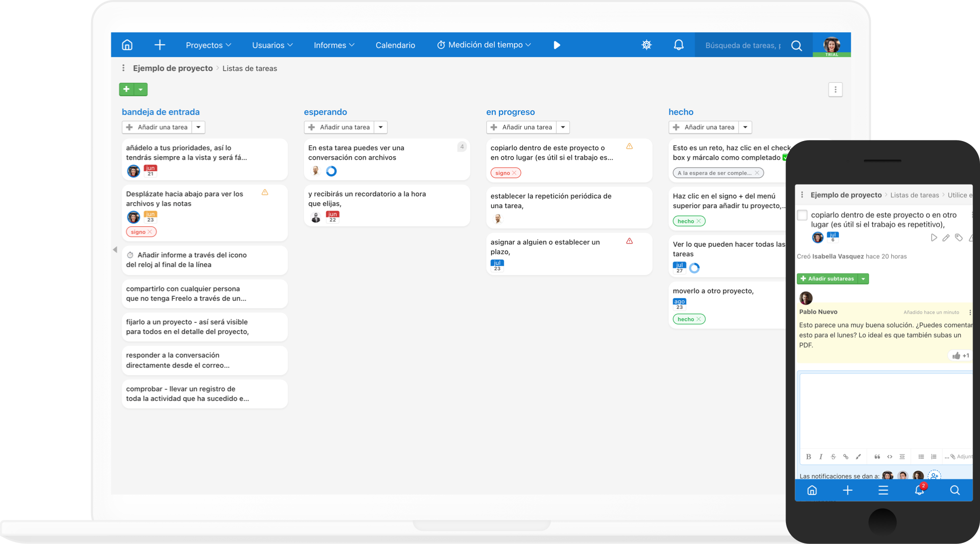Go to the home icon in desktop navbar
Image resolution: width=980 pixels, height=544 pixels.
pyautogui.click(x=127, y=45)
